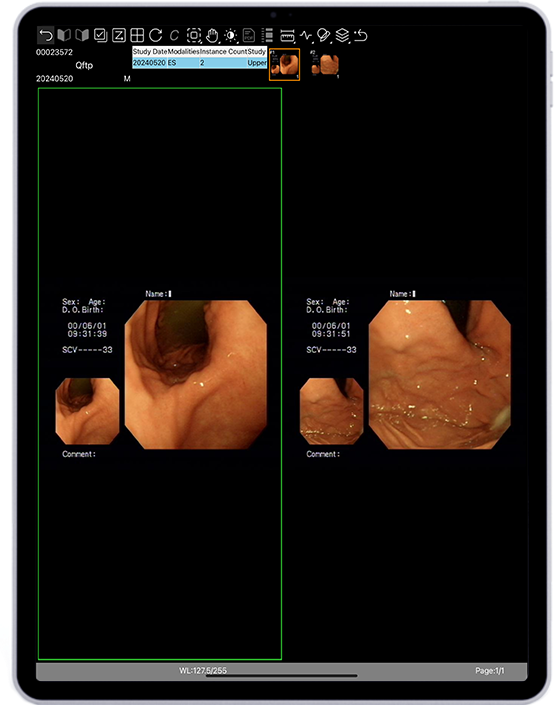Expand the ruler measurement tools
554x705 pixels.
click(287, 36)
